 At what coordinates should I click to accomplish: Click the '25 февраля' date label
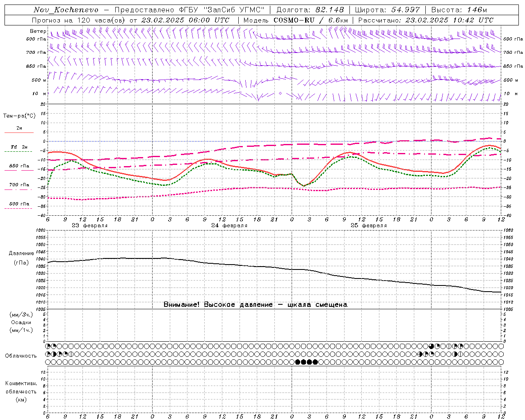tap(369, 226)
